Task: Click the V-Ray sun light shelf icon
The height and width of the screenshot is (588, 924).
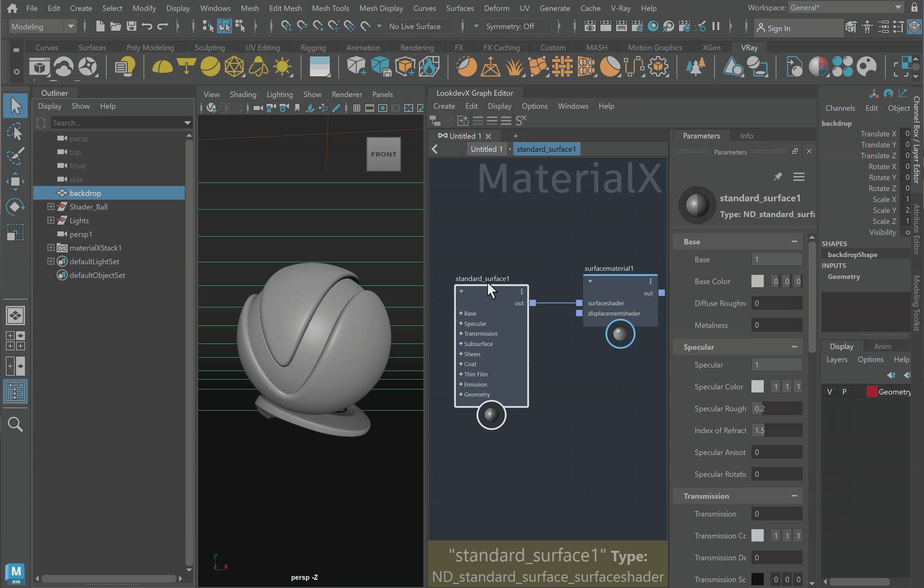Action: click(x=282, y=67)
